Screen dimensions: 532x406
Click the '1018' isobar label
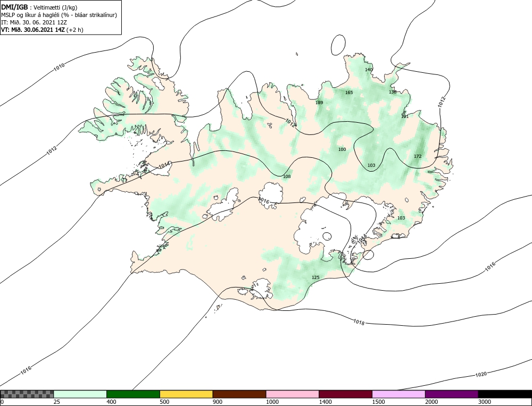coord(359,322)
